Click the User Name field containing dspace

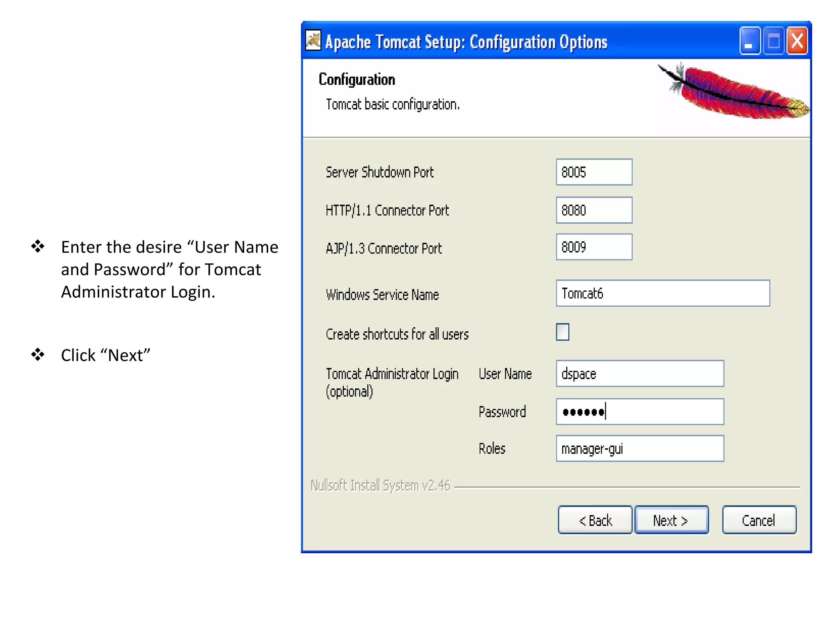640,374
